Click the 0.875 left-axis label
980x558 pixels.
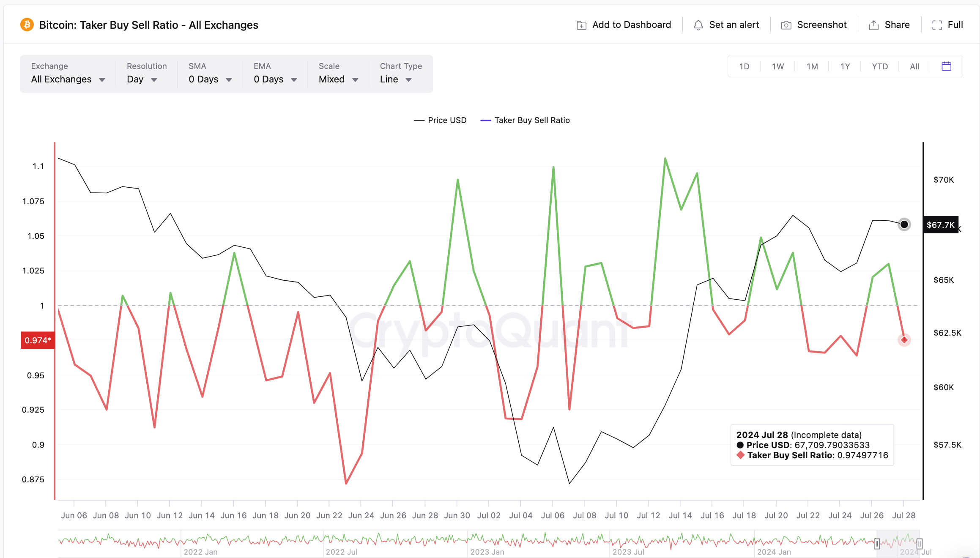(x=33, y=479)
